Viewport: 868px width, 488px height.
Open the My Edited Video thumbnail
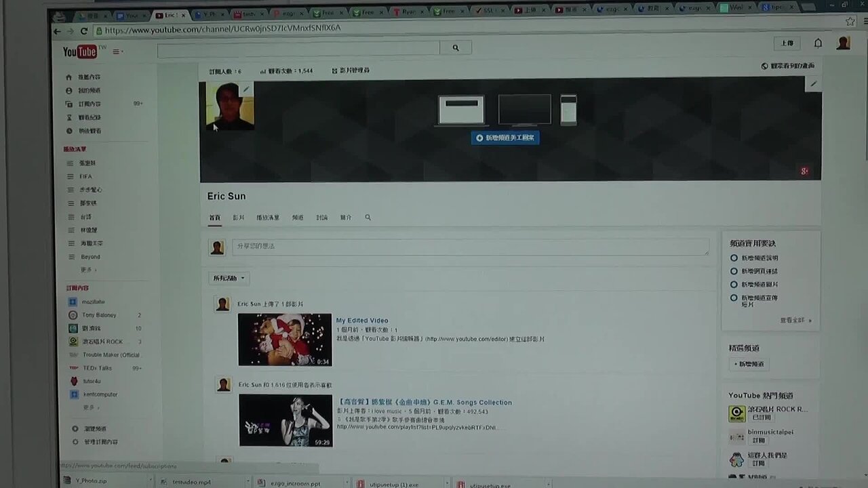click(x=285, y=340)
